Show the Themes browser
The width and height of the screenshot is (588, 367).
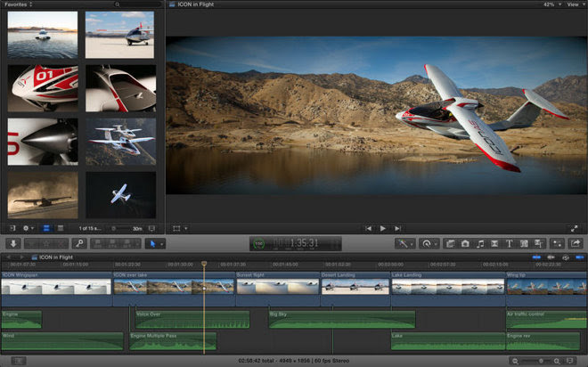click(539, 244)
